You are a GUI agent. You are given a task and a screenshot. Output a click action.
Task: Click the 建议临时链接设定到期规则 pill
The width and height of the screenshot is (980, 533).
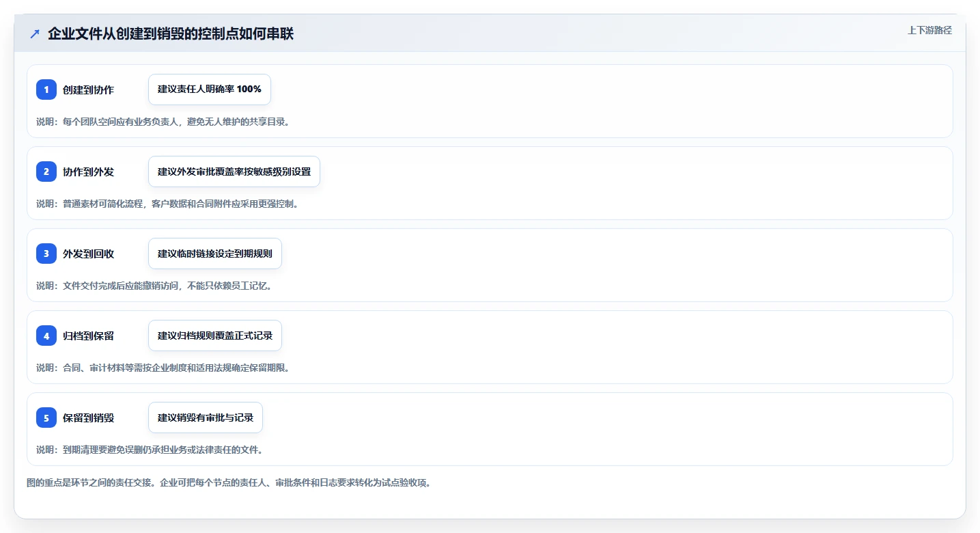point(215,254)
